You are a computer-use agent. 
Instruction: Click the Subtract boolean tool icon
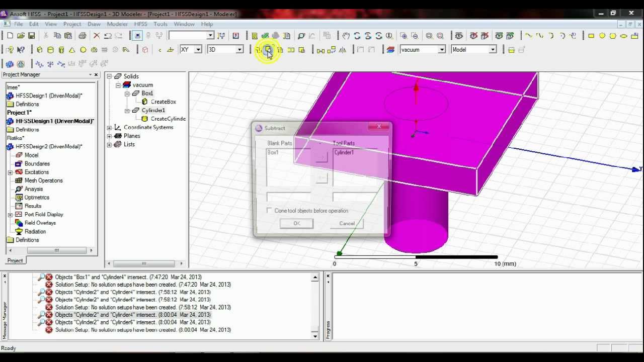click(268, 50)
